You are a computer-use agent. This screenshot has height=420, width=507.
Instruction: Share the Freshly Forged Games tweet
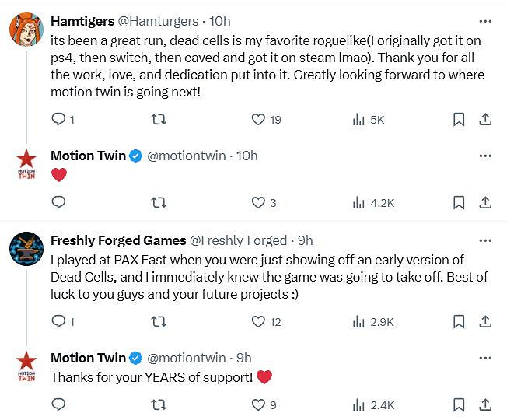tap(485, 321)
